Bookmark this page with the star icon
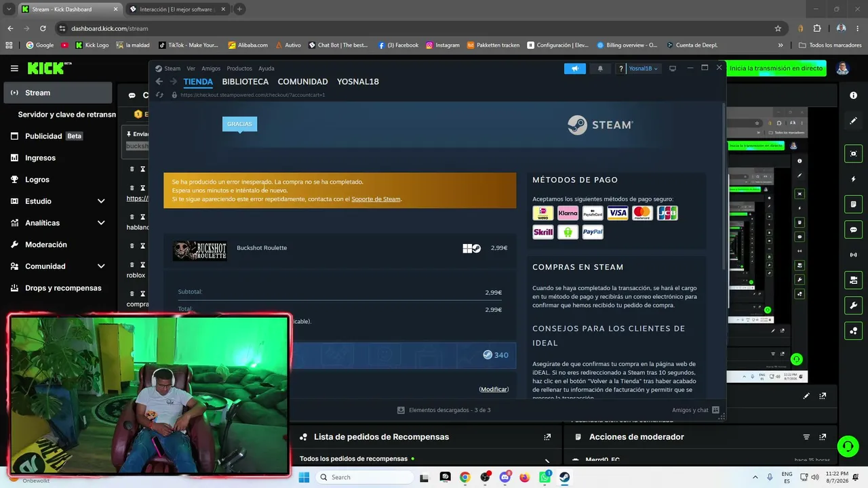This screenshot has height=488, width=868. (778, 28)
